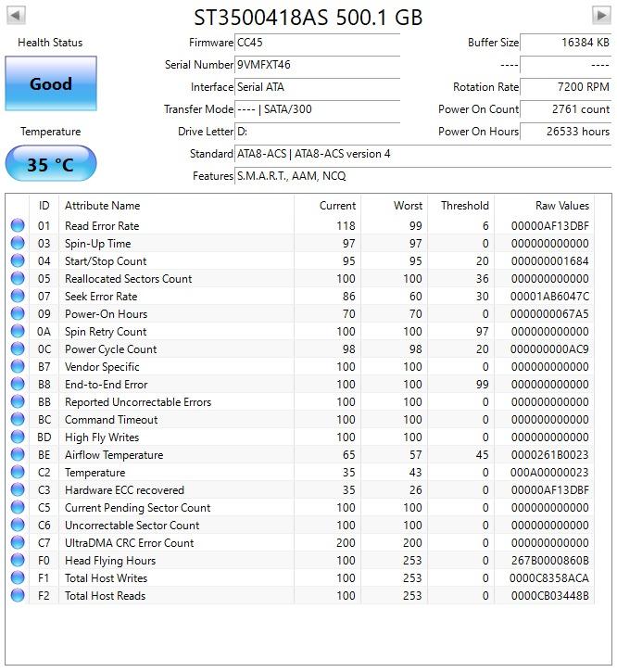Viewport: 617px width, 672px height.
Task: Click the Read Error Rate attribute name
Action: [x=102, y=226]
